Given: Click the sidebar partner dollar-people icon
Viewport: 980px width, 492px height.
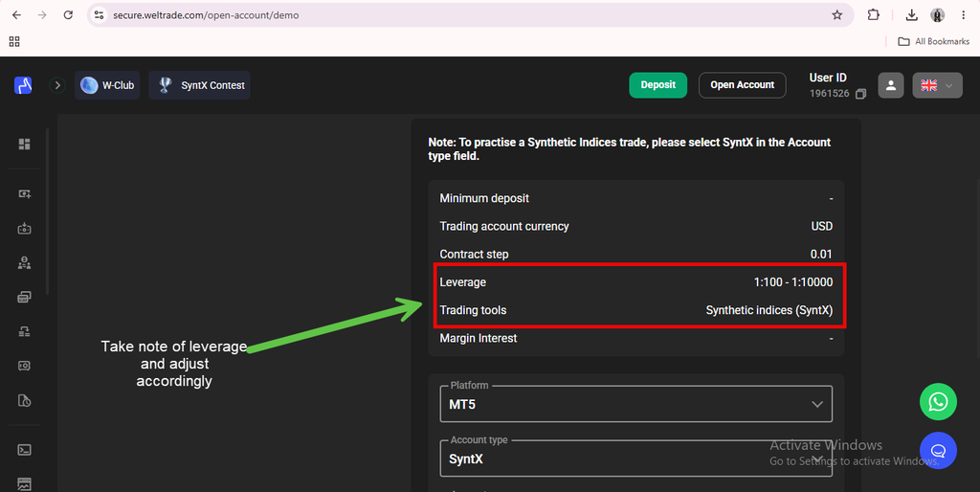Looking at the screenshot, I should click(24, 262).
